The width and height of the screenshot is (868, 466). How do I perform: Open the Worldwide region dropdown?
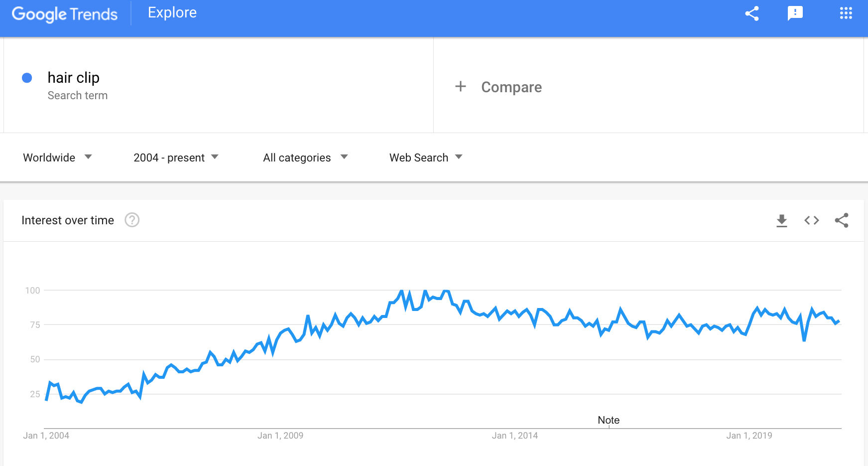57,157
